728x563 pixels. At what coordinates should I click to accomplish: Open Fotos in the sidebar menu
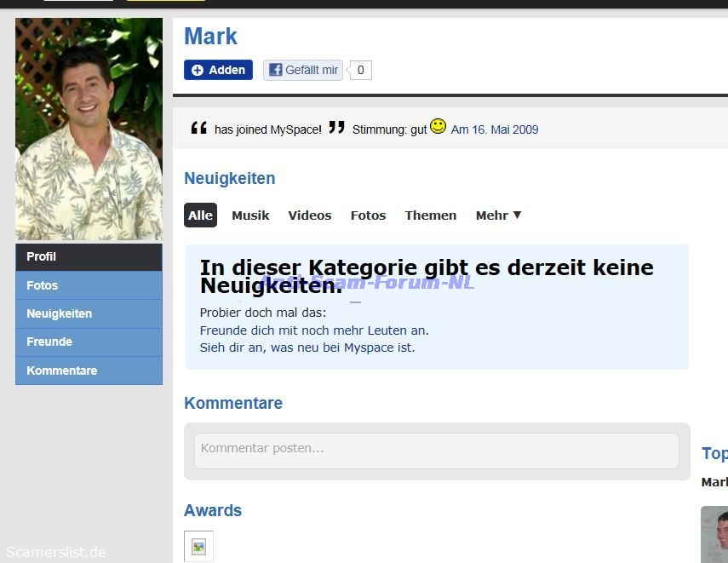89,285
